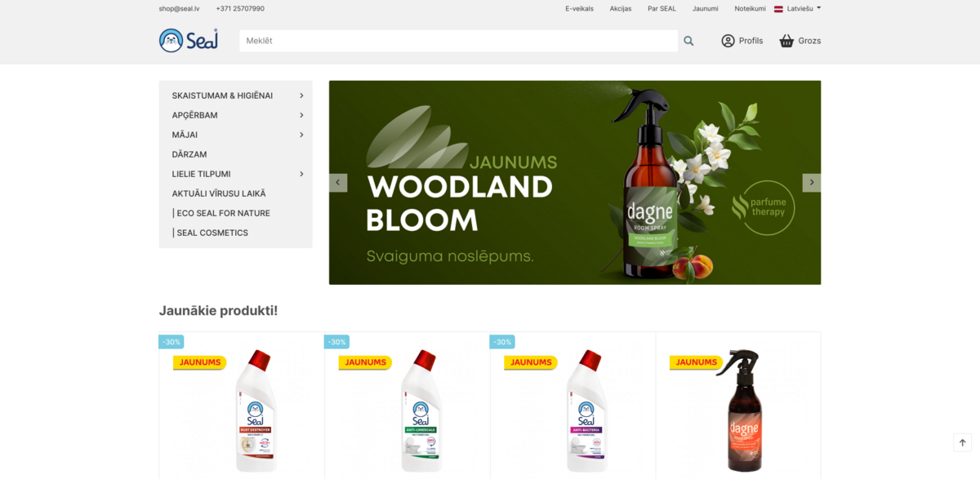Viewport: 980px width, 479px height.
Task: Open the Grozs shopping basket
Action: tap(786, 41)
